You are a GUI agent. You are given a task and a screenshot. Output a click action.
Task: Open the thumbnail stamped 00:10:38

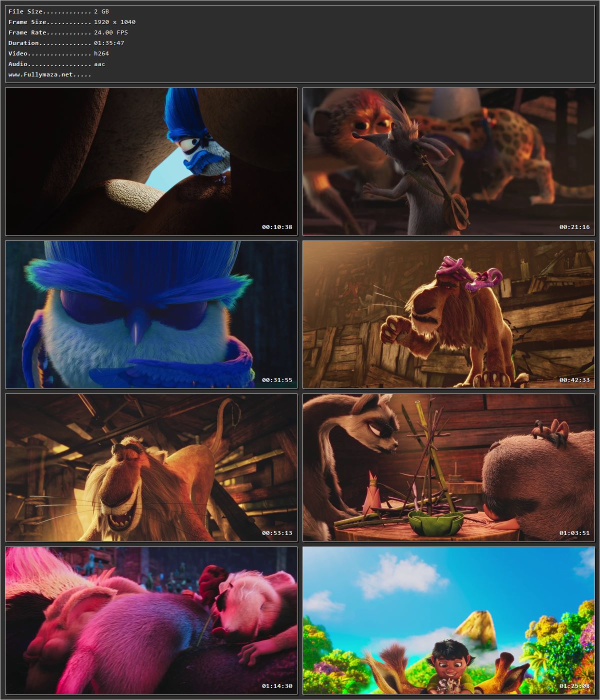[x=151, y=161]
